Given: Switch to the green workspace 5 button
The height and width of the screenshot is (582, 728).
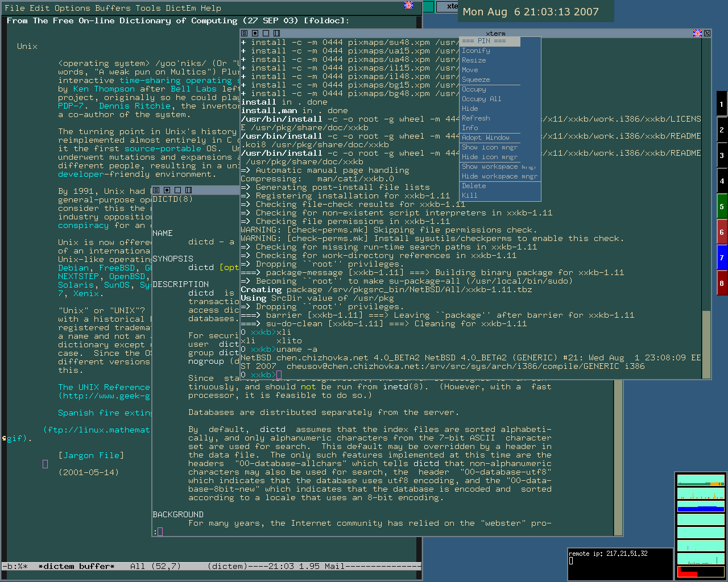Looking at the screenshot, I should click(x=722, y=206).
